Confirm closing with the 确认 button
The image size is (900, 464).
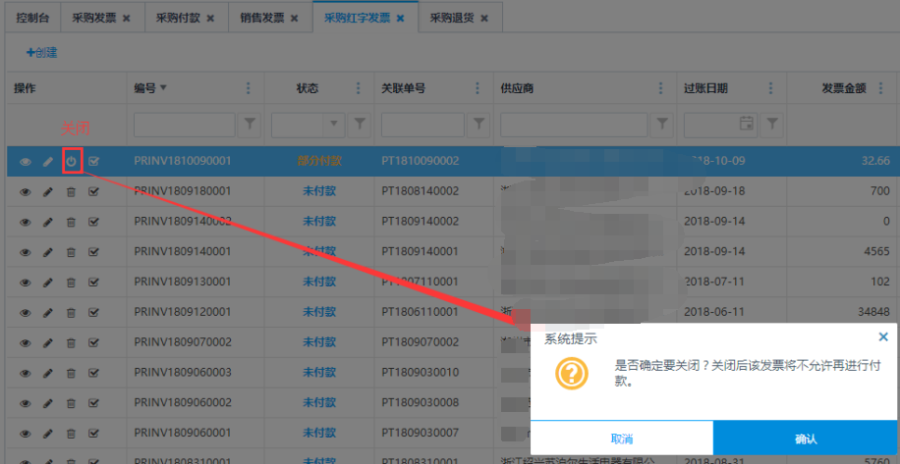pyautogui.click(x=805, y=438)
